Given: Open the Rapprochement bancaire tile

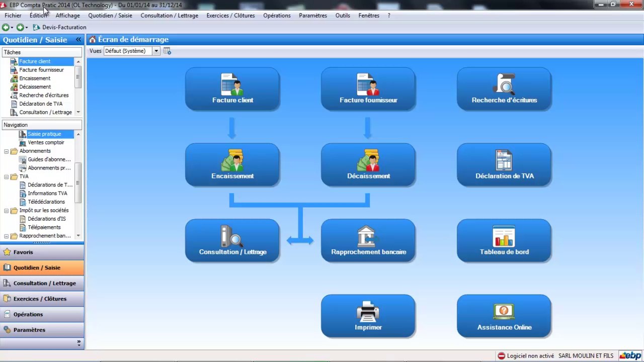Looking at the screenshot, I should (368, 241).
